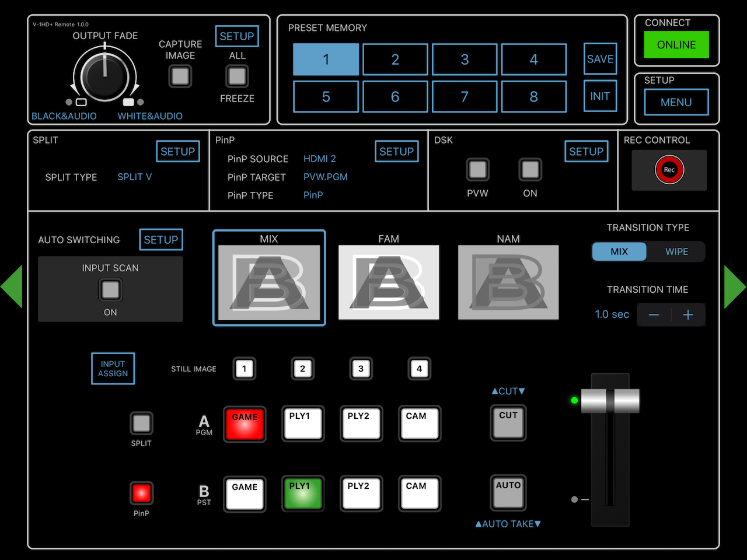
Task: Recall preset memory 4
Action: pyautogui.click(x=533, y=60)
